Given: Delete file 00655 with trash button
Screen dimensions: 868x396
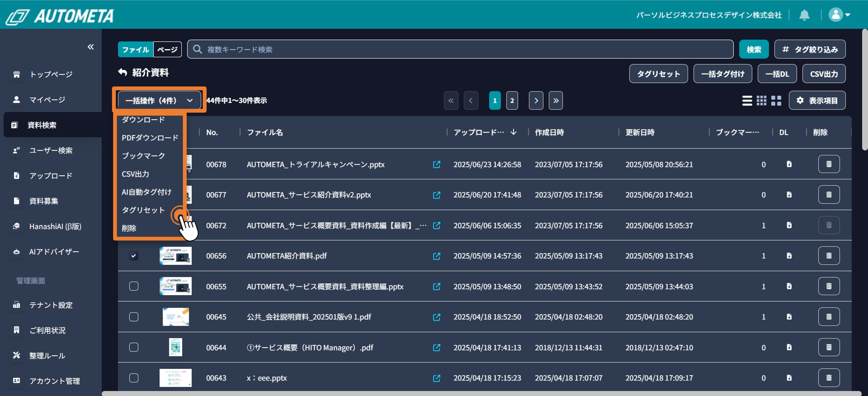Looking at the screenshot, I should [x=828, y=286].
